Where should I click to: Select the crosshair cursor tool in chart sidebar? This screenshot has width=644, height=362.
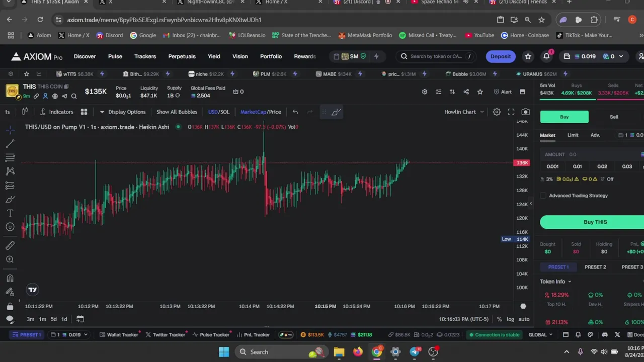[x=10, y=130]
